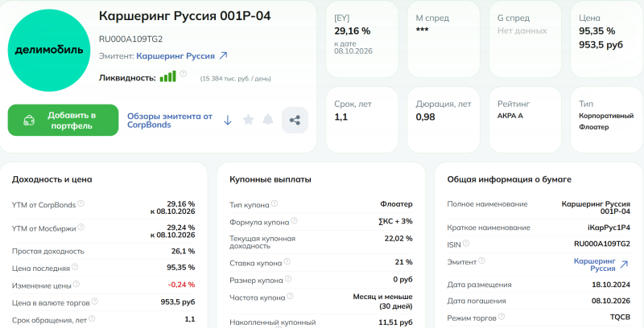644x328 pixels.
Task: Open Обзоры эмитента от CorpBonds link
Action: (x=170, y=121)
